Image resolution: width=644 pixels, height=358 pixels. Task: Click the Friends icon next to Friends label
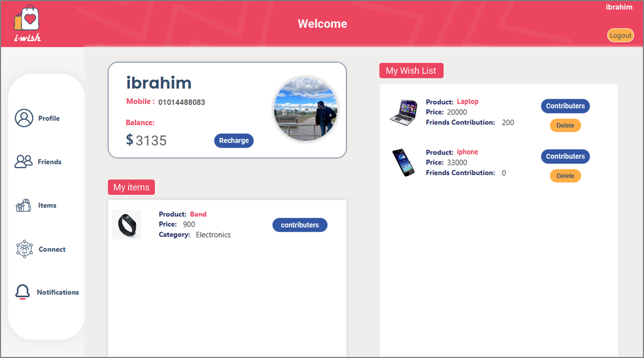pos(24,161)
